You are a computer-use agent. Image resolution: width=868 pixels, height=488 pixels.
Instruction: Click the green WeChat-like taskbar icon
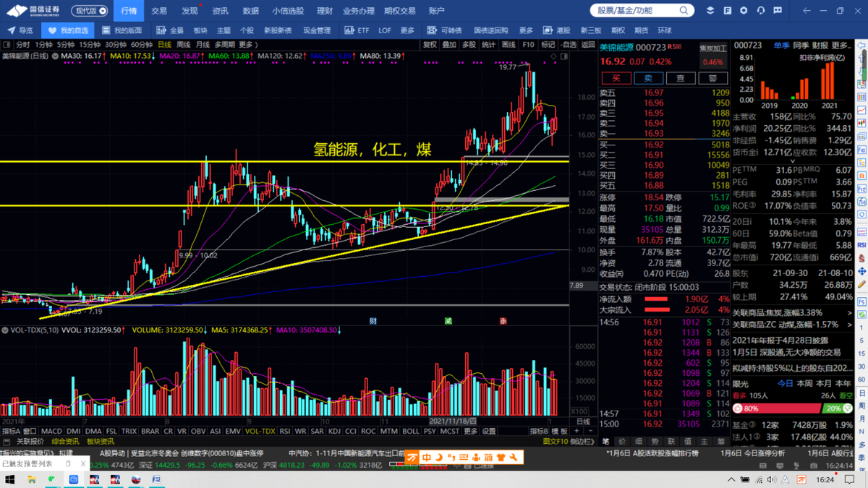[x=52, y=479]
